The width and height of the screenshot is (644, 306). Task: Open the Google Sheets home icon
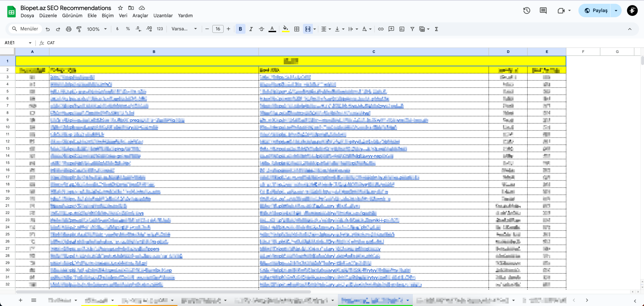tap(11, 12)
